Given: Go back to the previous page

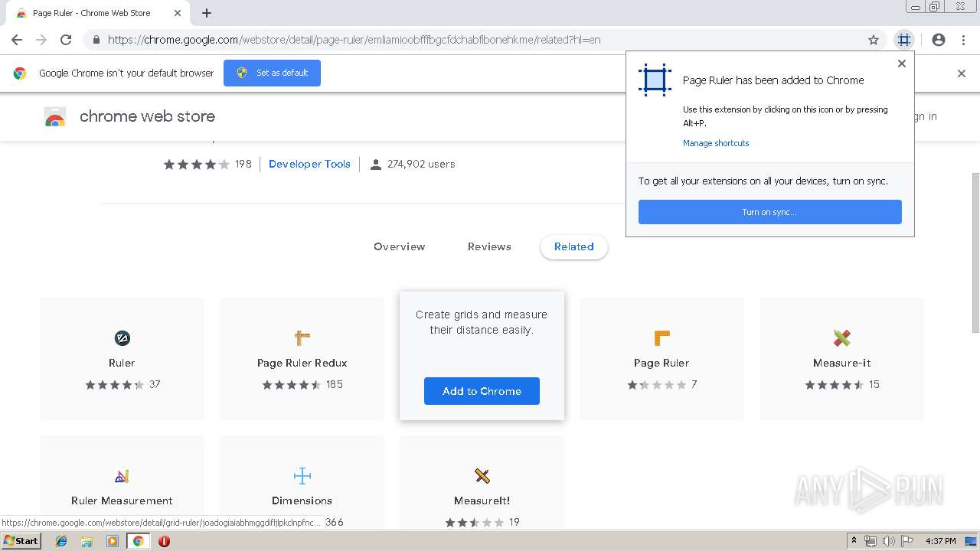Looking at the screenshot, I should (17, 40).
